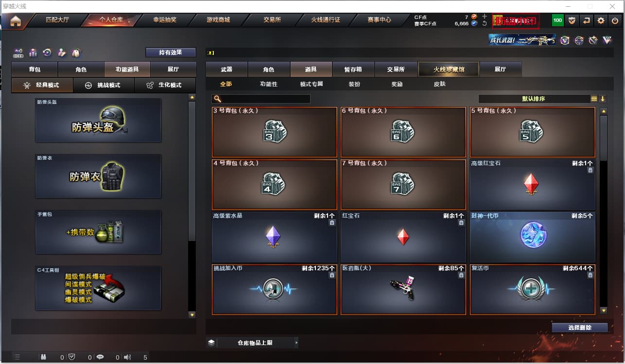Image resolution: width=625 pixels, height=364 pixels.
Task: Click the item search input field
Action: [261, 99]
